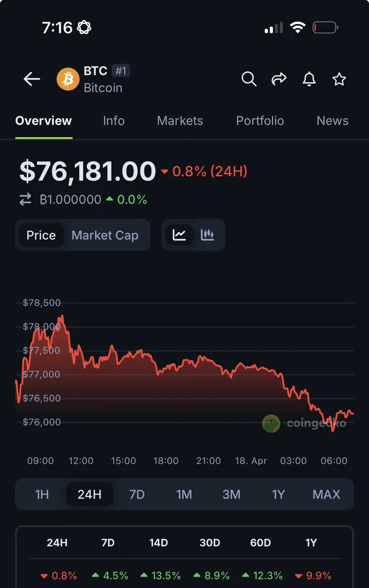Tap the 30D column in performance table
This screenshot has width=369, height=588.
point(210,543)
